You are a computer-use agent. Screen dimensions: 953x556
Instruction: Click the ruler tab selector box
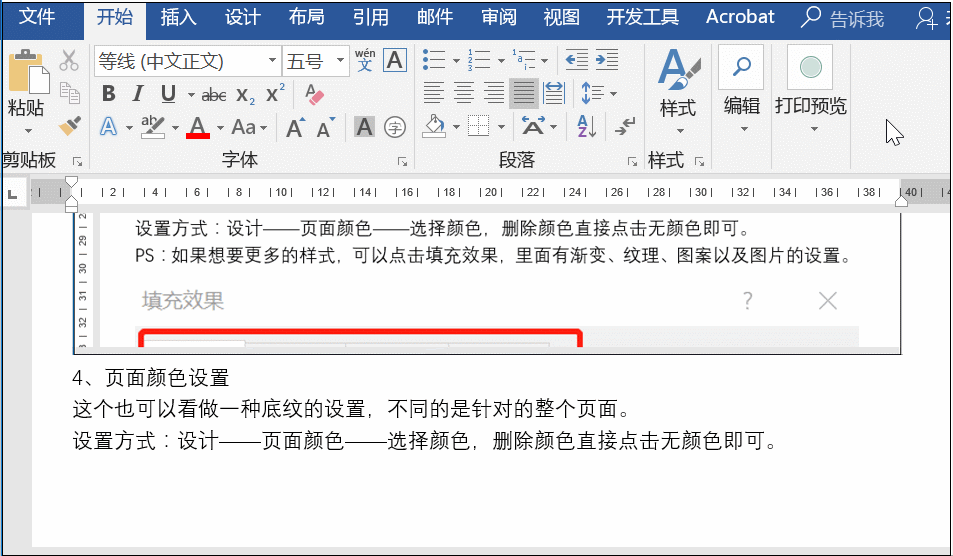tap(12, 194)
